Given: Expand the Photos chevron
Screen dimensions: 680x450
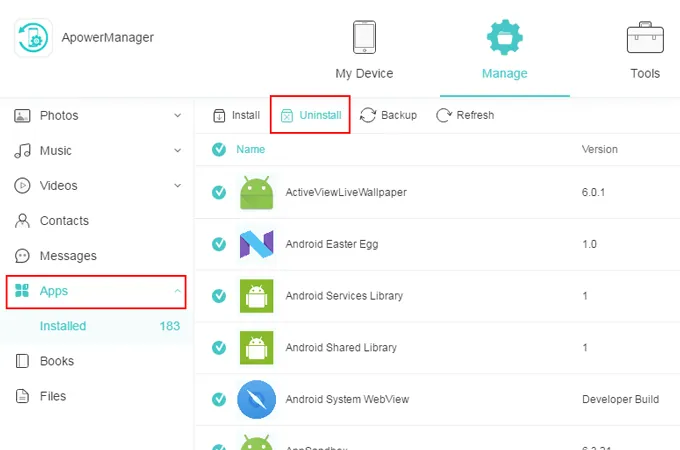Looking at the screenshot, I should coord(177,115).
